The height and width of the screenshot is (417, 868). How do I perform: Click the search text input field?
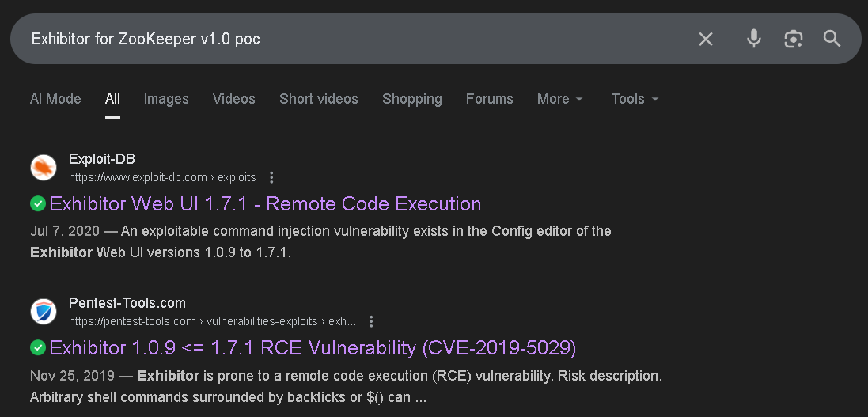356,39
